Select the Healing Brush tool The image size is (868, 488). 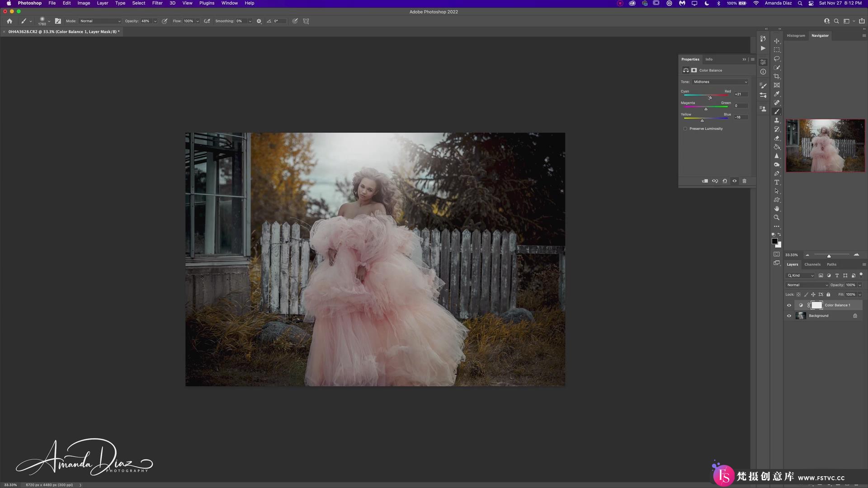[777, 103]
